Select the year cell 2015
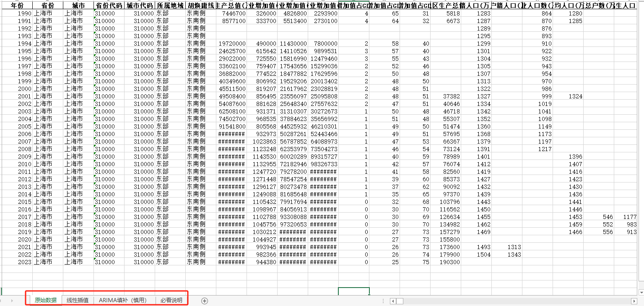The image size is (644, 306). point(17,202)
